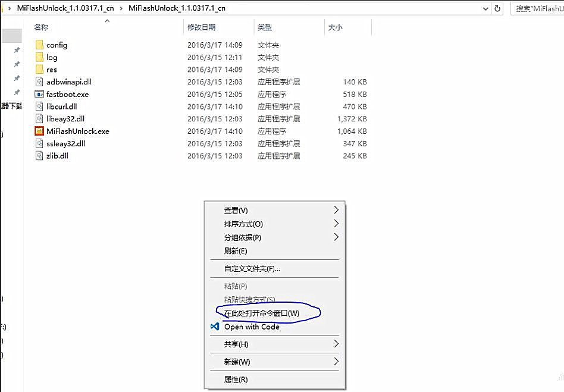Select 在此处打开命令窗口(W) menu entry

pos(274,313)
